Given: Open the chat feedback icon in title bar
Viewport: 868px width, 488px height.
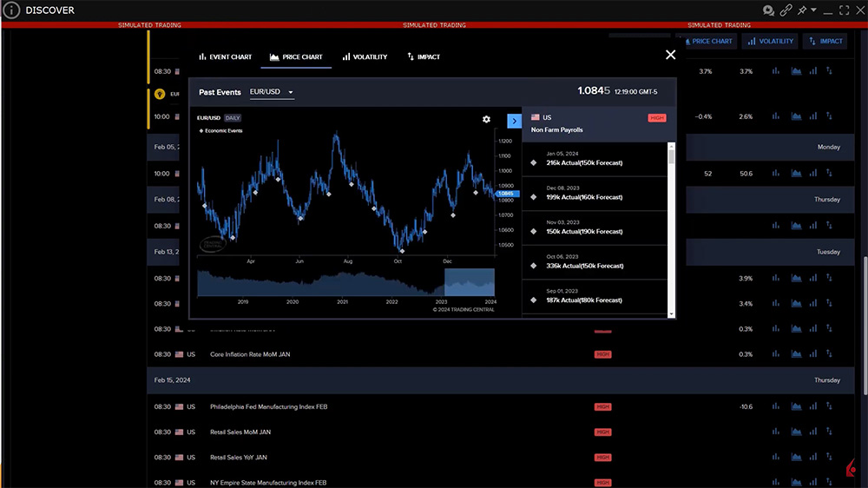Looking at the screenshot, I should tap(768, 10).
